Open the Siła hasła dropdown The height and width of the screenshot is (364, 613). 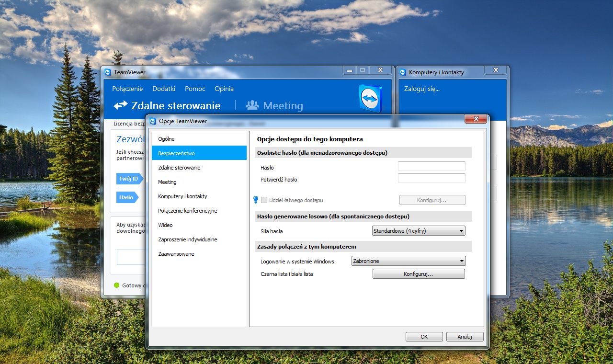pos(419,231)
